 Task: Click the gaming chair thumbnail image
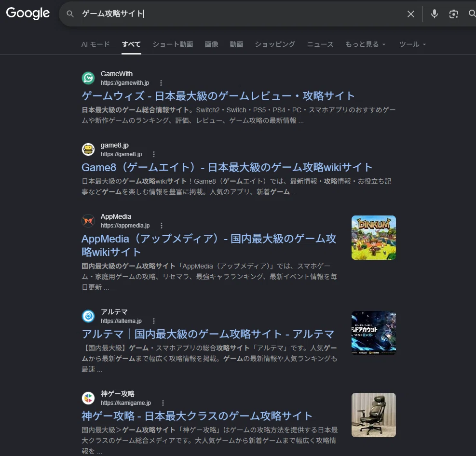click(x=373, y=415)
